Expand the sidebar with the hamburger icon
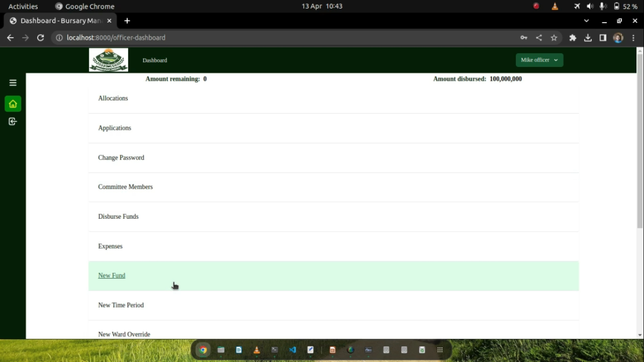The width and height of the screenshot is (644, 362). click(13, 82)
